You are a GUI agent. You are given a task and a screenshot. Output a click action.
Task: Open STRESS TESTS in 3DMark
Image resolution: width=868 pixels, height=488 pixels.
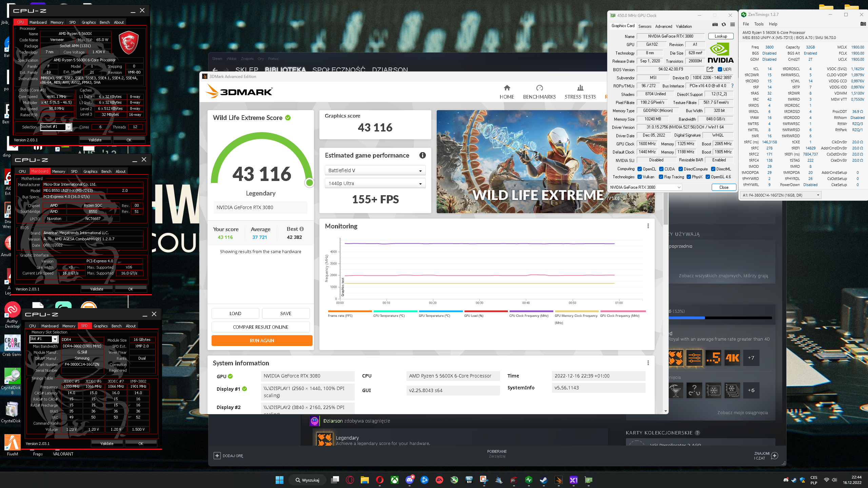click(580, 92)
